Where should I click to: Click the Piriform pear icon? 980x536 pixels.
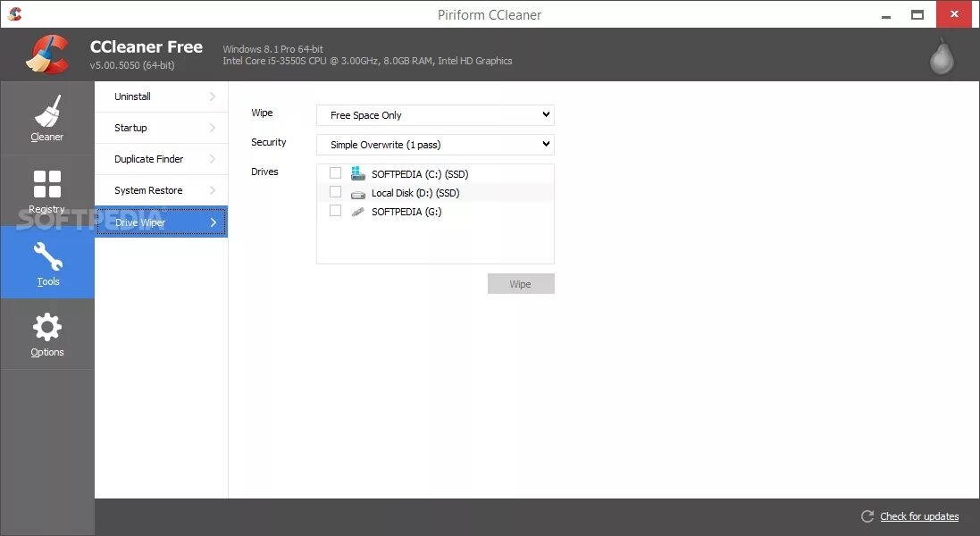coord(942,55)
